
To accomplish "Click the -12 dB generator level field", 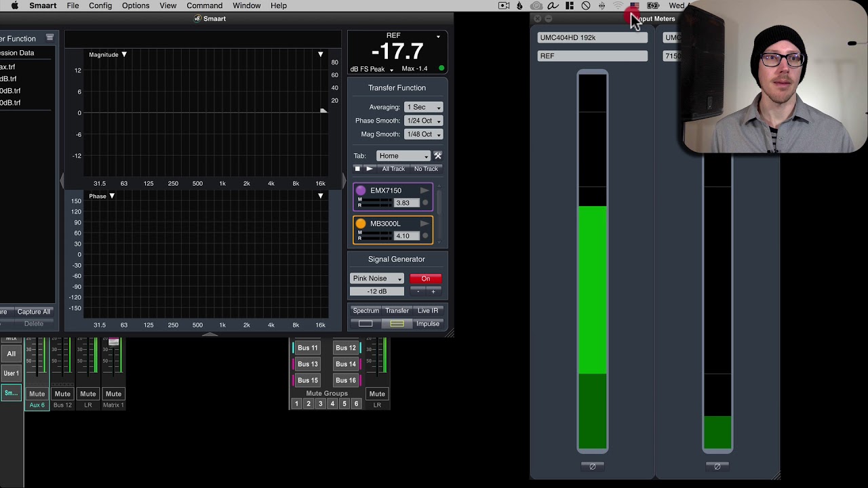I will click(x=377, y=291).
